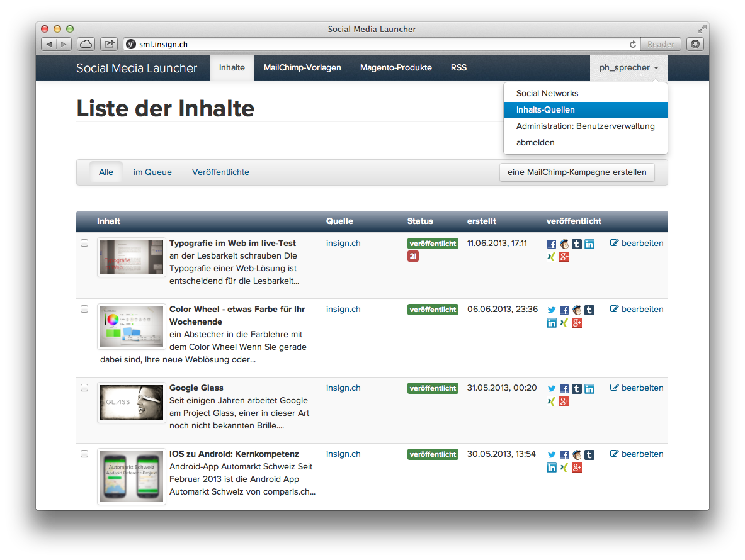The height and width of the screenshot is (560, 745).
Task: Click Tumblr icon in iOS zu Android row
Action: 589,455
